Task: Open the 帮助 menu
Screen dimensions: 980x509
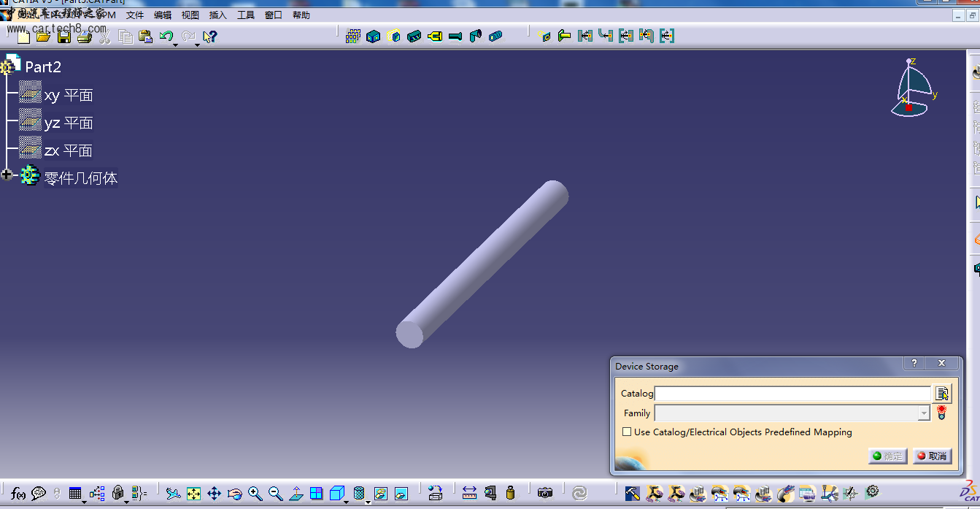Action: tap(301, 15)
